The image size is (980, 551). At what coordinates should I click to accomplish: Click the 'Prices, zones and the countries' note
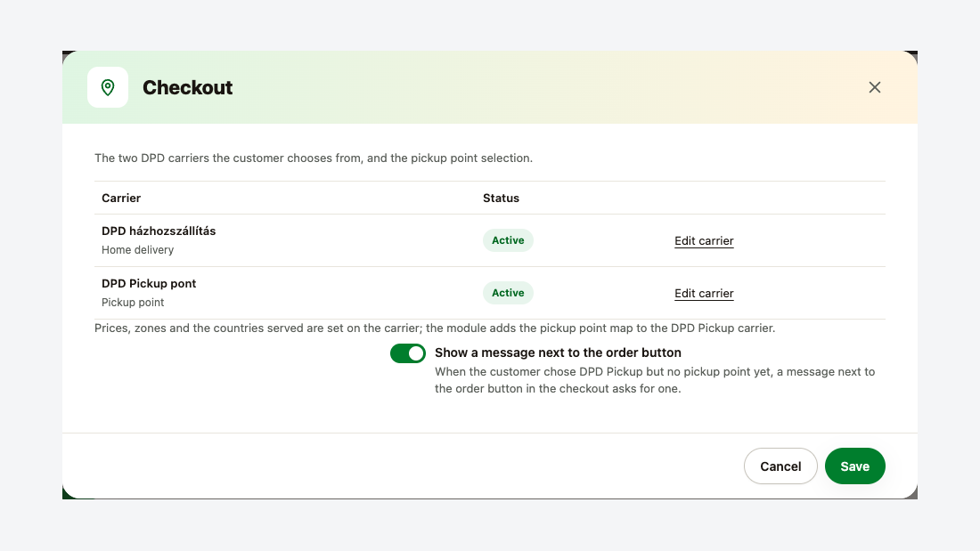click(x=435, y=328)
